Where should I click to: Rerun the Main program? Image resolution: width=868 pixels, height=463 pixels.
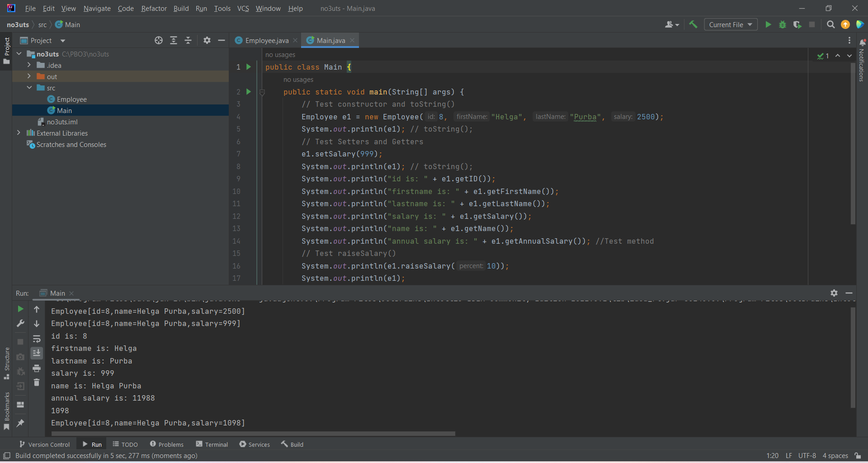click(20, 309)
